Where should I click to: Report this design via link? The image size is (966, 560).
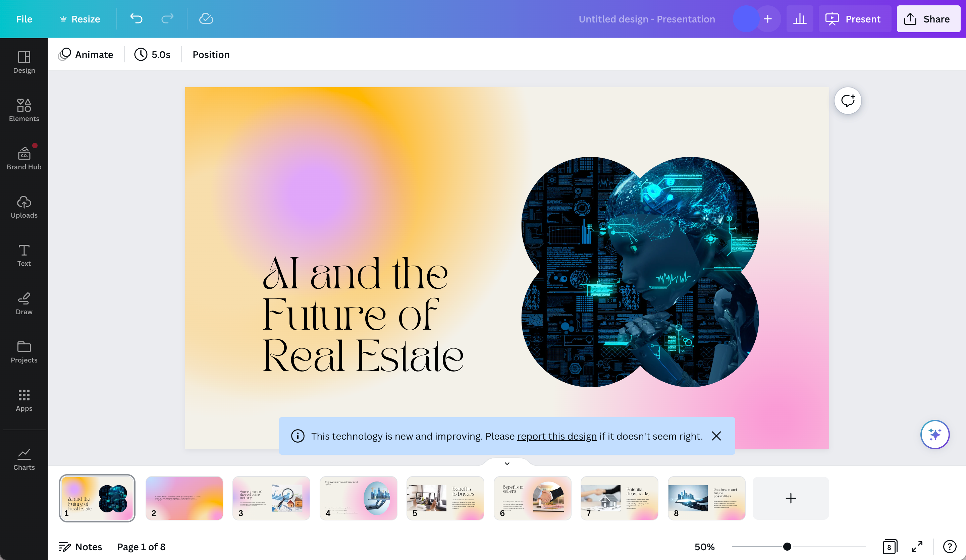[x=557, y=435]
